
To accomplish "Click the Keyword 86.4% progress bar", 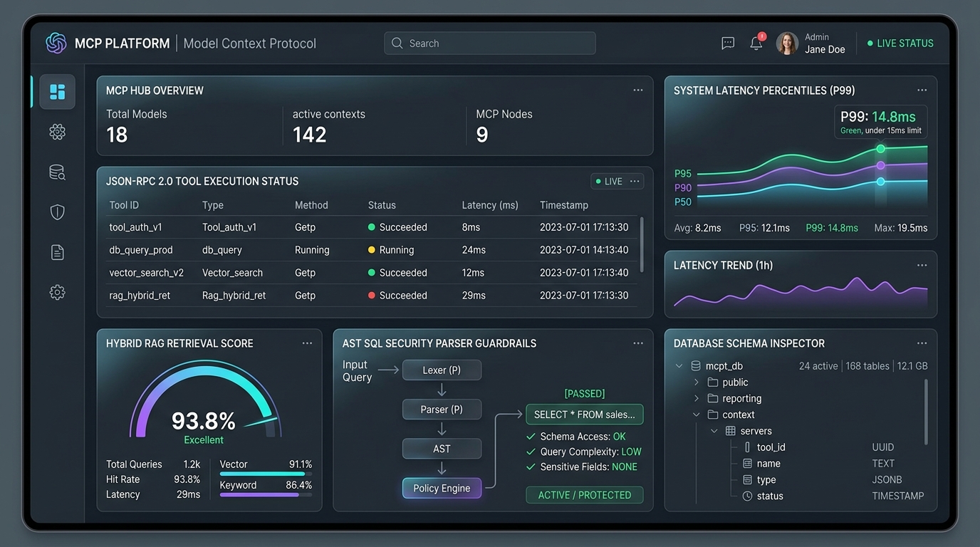I will (x=266, y=494).
